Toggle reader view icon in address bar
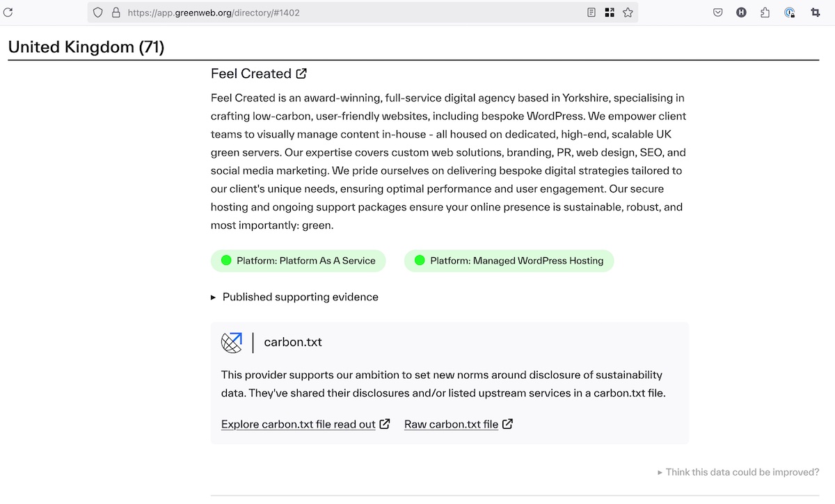 point(591,13)
